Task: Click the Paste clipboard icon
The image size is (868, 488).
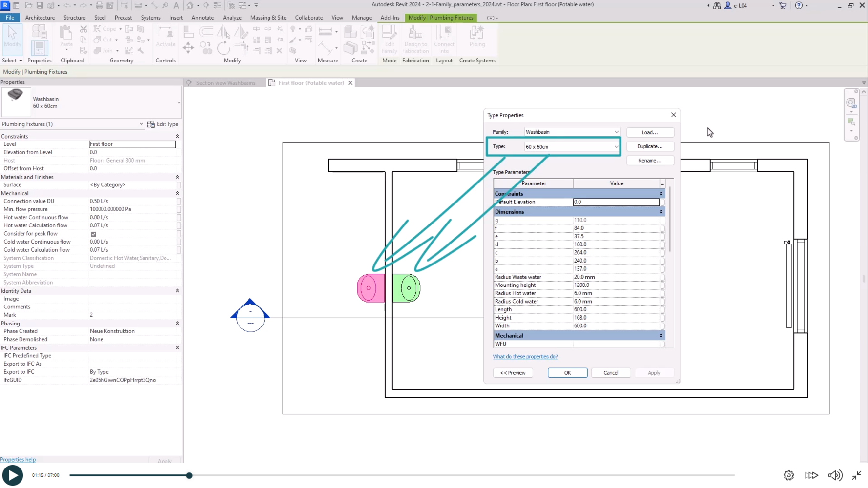Action: (x=66, y=37)
